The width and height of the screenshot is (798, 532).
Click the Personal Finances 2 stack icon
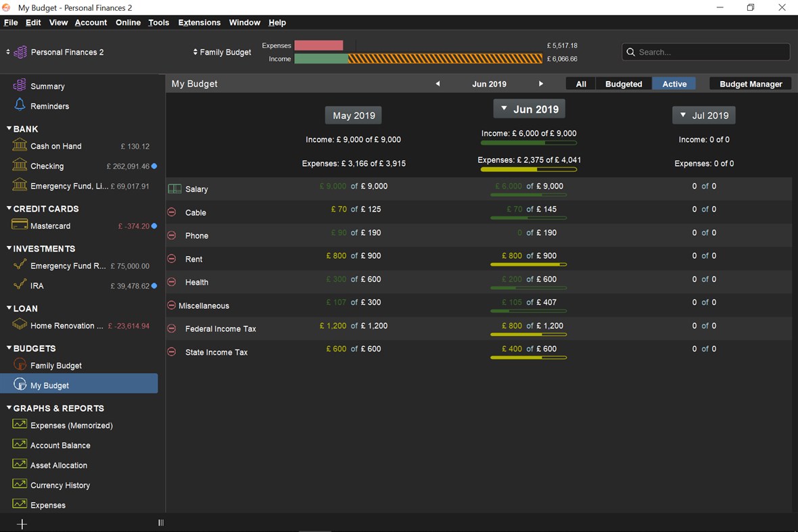click(20, 52)
